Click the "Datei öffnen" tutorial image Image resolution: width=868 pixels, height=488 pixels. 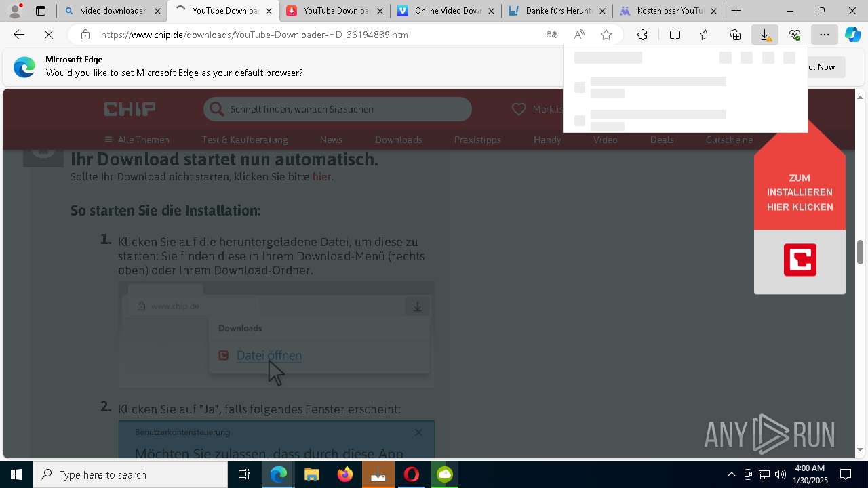coord(277,335)
